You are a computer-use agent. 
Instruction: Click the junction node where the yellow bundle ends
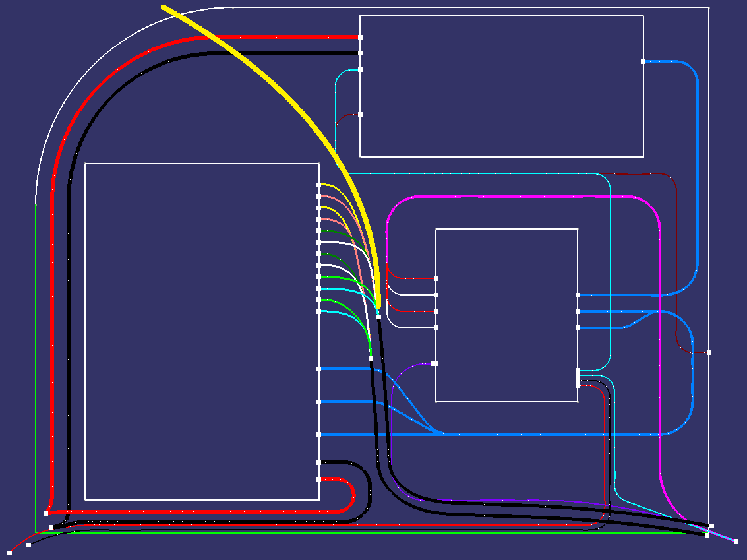coord(378,317)
